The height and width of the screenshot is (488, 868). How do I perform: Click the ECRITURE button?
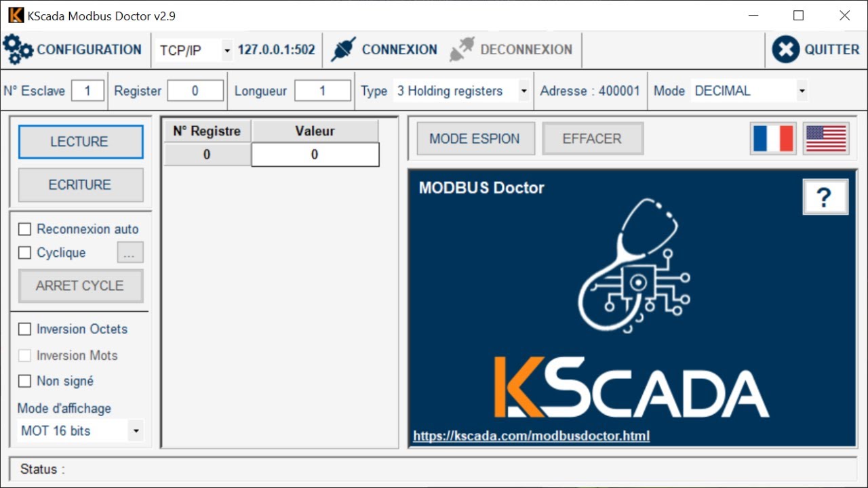(81, 184)
